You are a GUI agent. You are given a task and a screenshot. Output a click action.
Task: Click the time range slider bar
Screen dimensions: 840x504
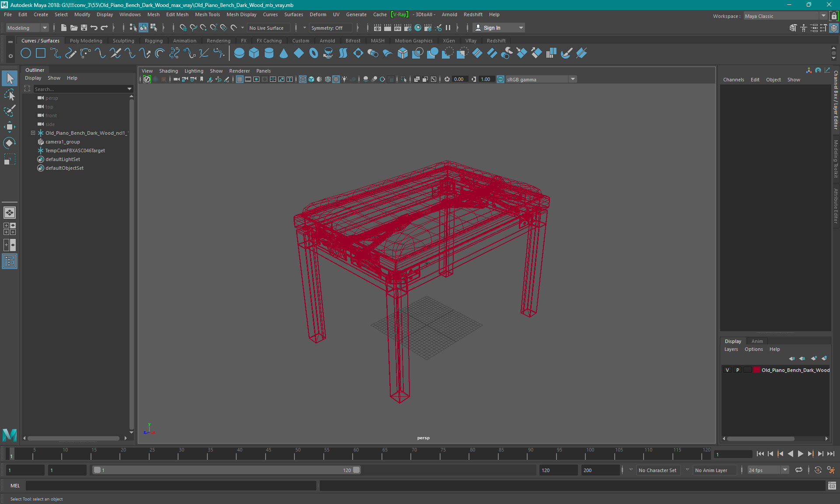click(x=227, y=470)
